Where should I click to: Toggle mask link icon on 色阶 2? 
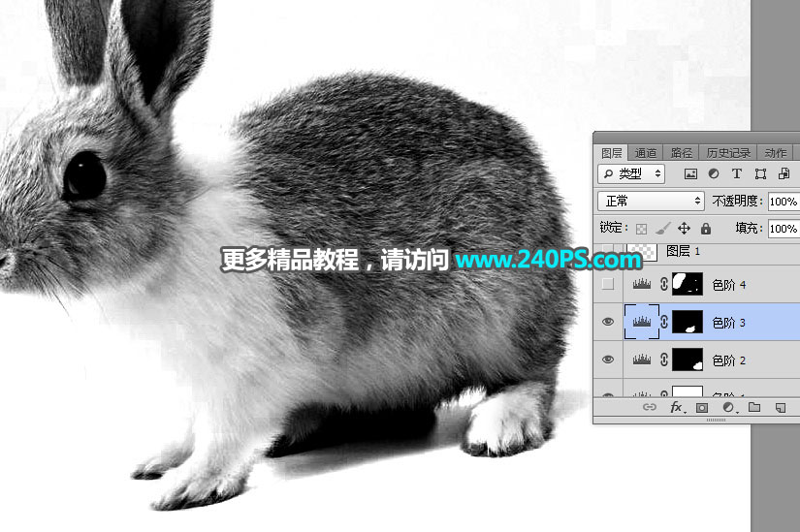pyautogui.click(x=664, y=360)
